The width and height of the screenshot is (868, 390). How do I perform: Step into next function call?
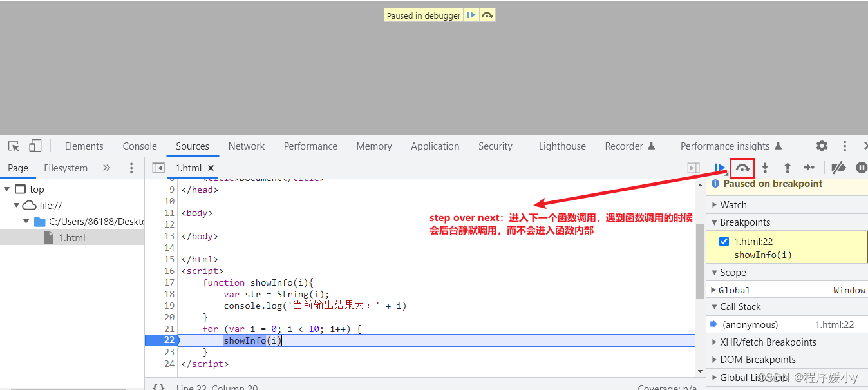(x=765, y=168)
